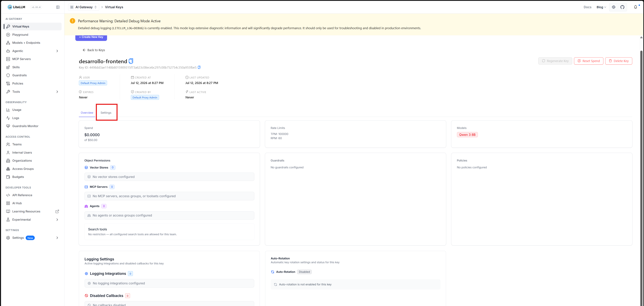Open the Logs page

point(33,118)
